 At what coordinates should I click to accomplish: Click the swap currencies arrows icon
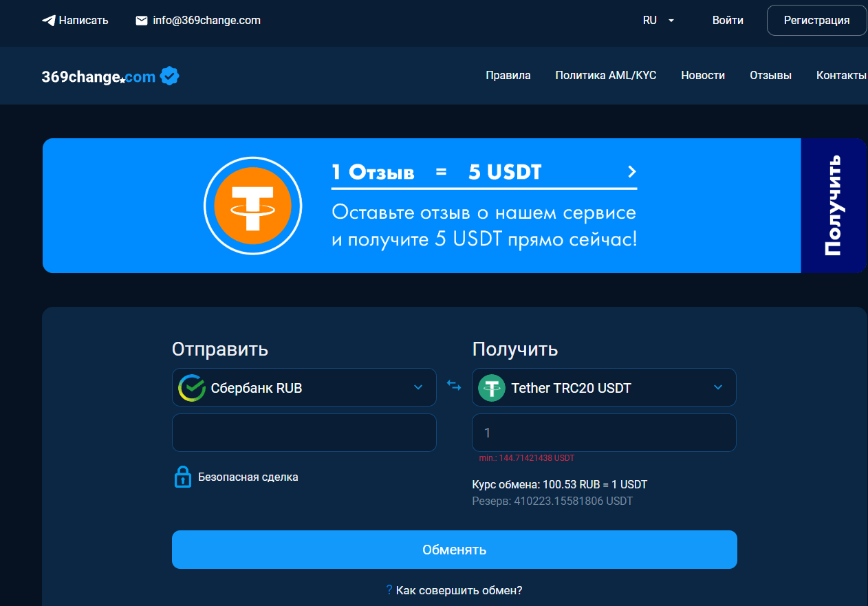point(454,386)
